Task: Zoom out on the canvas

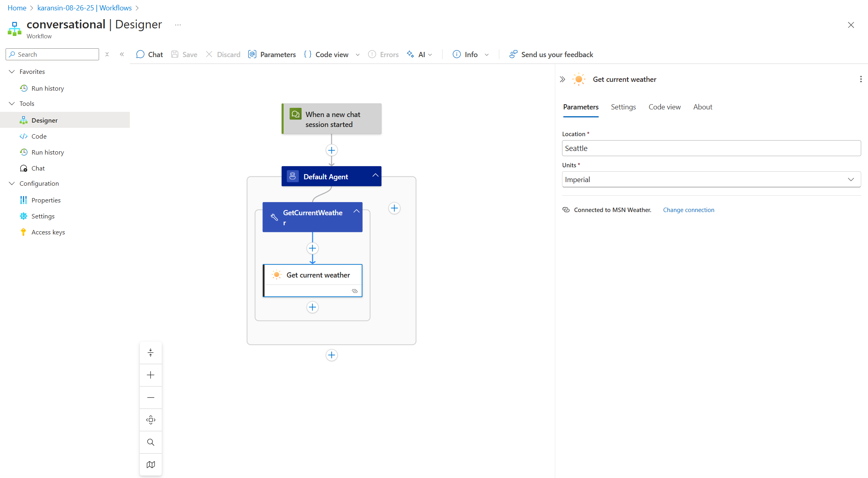Action: (x=151, y=397)
